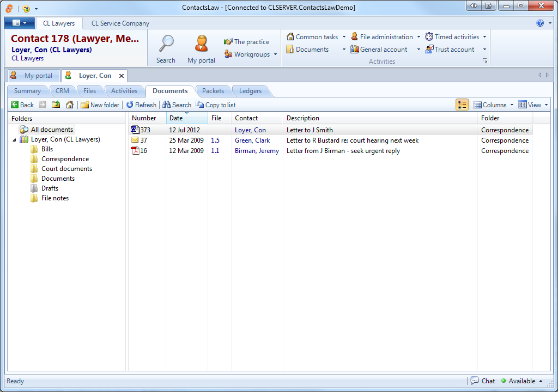Open file link 1.1
Screen dimensions: 558x392
pos(215,150)
